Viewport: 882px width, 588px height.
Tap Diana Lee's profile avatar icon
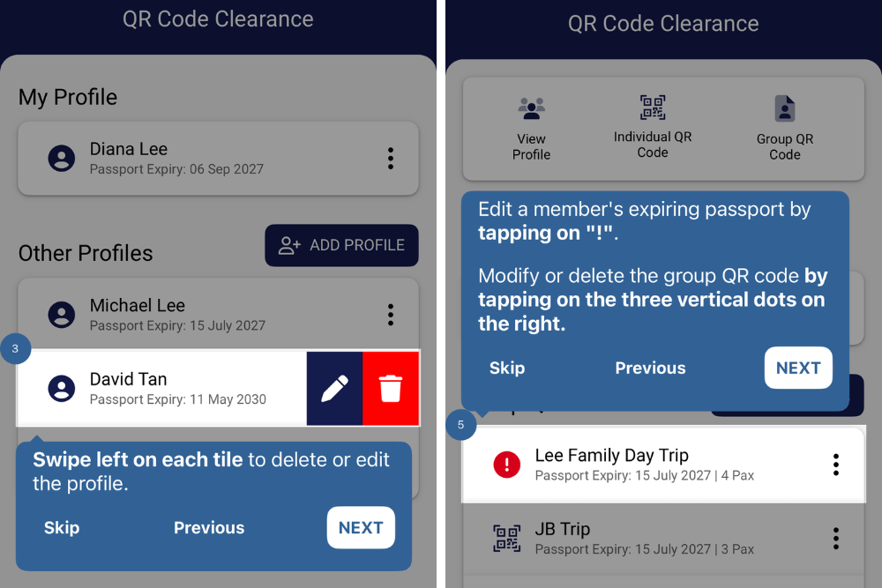pos(61,159)
